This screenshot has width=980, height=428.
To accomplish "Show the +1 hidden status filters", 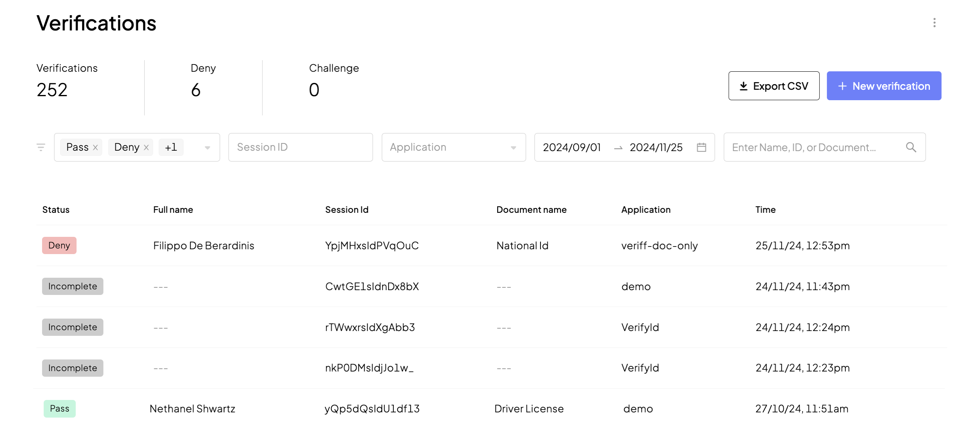I will point(171,147).
